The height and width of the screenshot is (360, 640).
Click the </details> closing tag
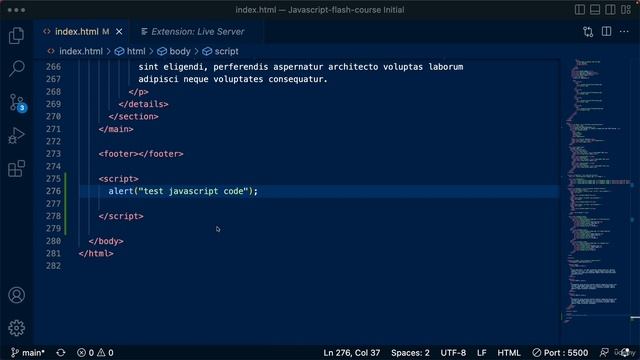[143, 104]
